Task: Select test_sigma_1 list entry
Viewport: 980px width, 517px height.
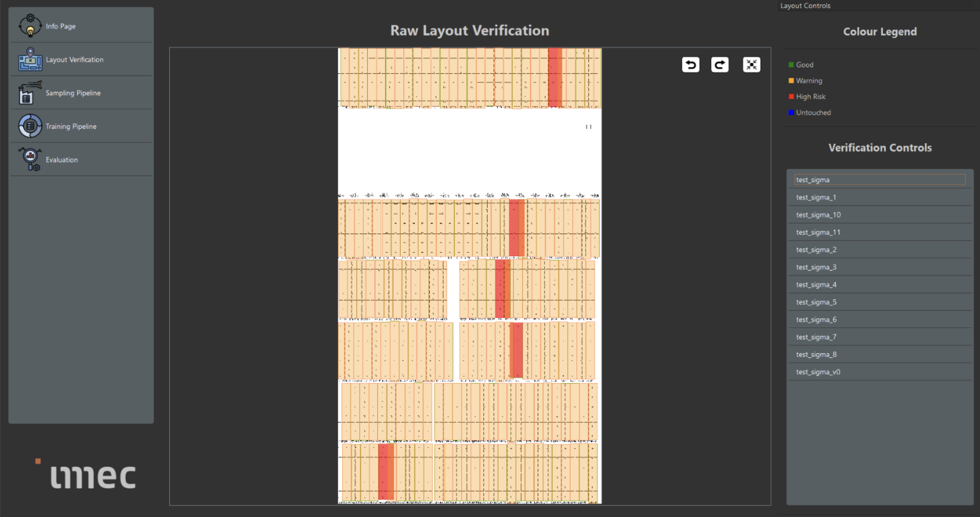Action: [880, 197]
